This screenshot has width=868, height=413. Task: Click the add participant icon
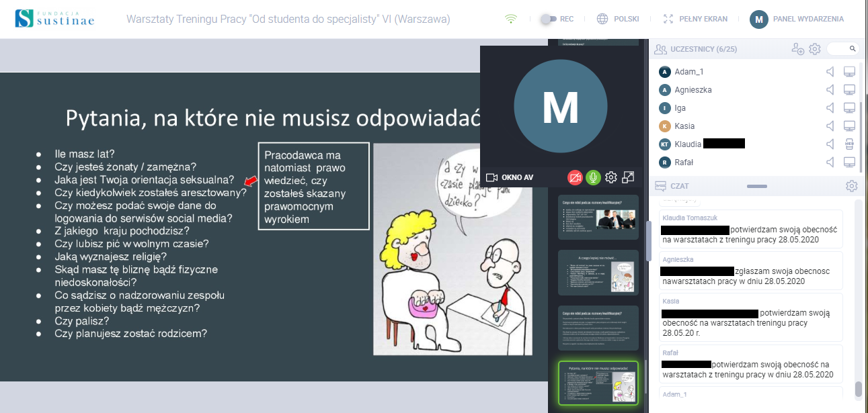pos(797,49)
